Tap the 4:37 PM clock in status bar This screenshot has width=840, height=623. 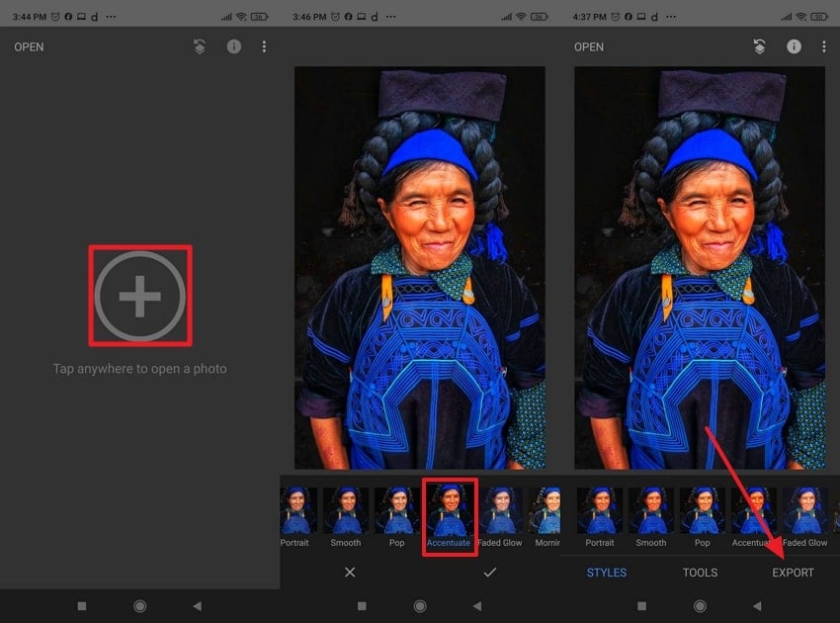(589, 17)
